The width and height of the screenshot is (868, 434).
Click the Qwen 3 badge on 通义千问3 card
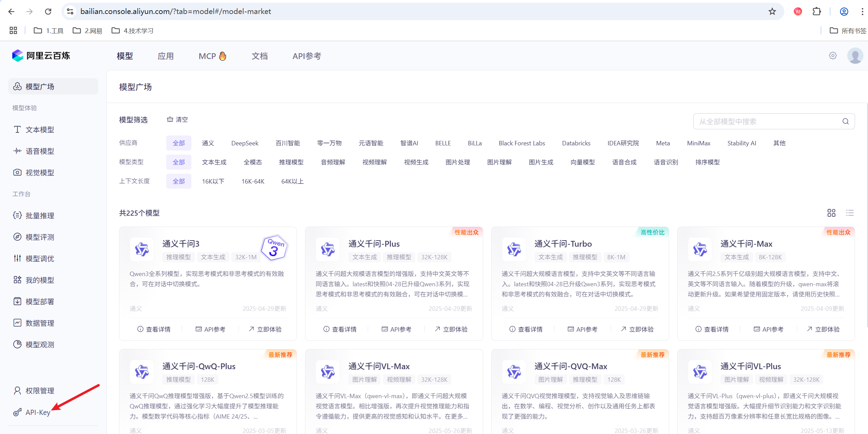(x=274, y=248)
